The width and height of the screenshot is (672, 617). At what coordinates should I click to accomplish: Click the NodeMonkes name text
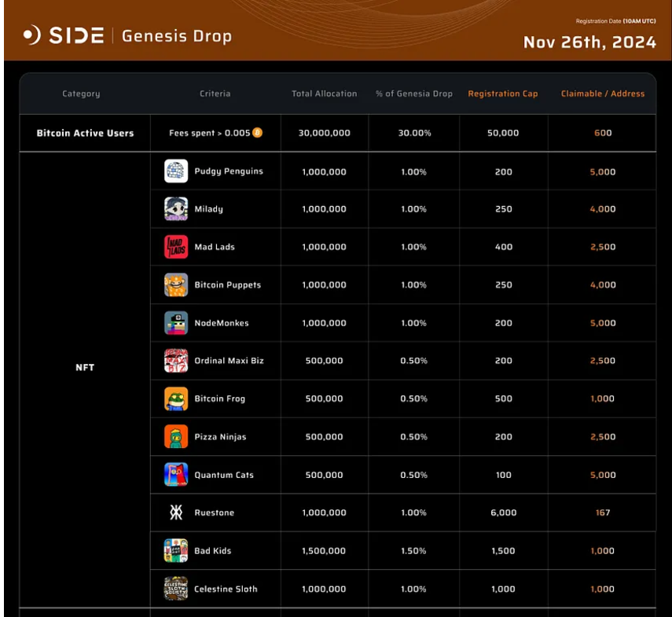222,322
